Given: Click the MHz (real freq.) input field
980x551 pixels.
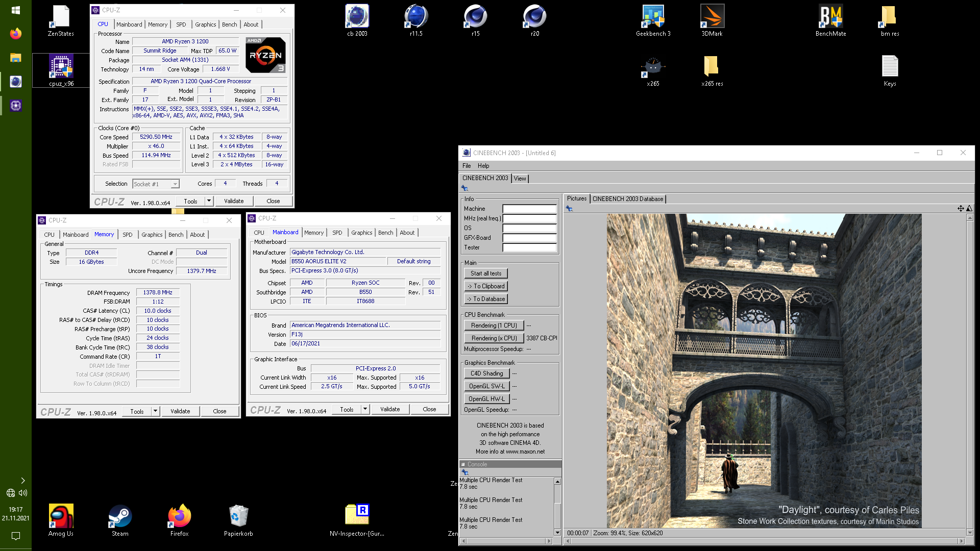Looking at the screenshot, I should (x=529, y=218).
